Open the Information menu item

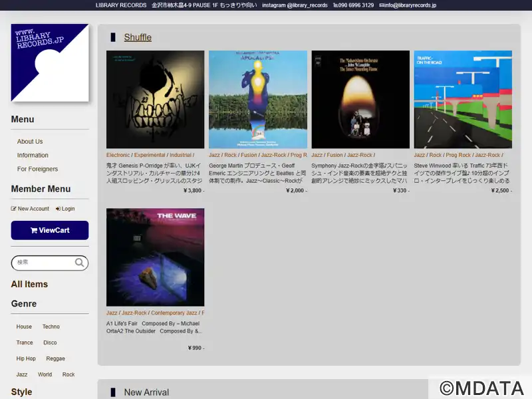[33, 155]
